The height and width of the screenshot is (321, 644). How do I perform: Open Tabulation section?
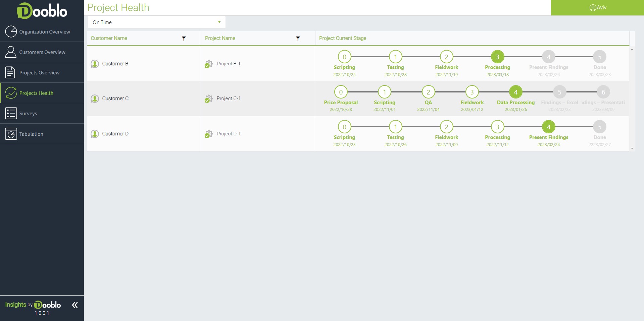pos(42,134)
